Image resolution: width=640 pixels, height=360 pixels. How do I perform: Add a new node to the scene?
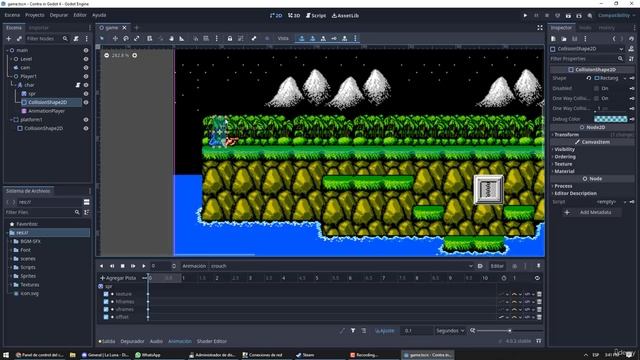(9, 38)
